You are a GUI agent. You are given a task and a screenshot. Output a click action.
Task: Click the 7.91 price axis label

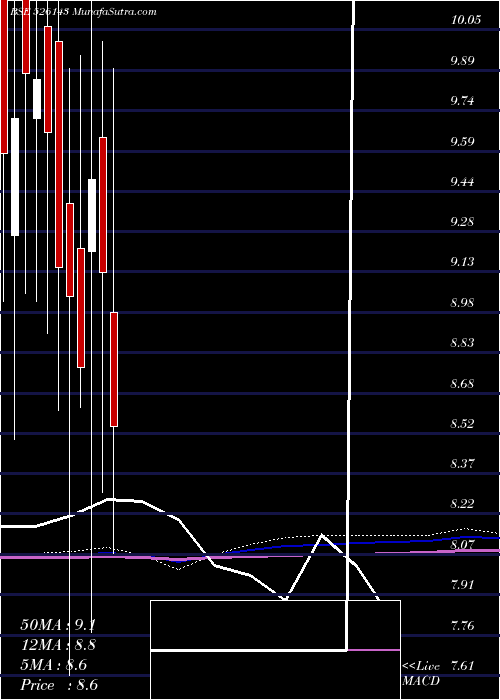462,585
